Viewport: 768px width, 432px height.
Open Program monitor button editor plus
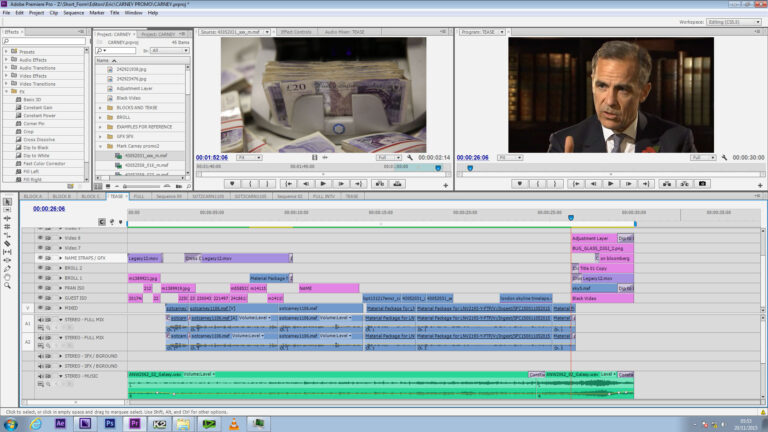[760, 185]
